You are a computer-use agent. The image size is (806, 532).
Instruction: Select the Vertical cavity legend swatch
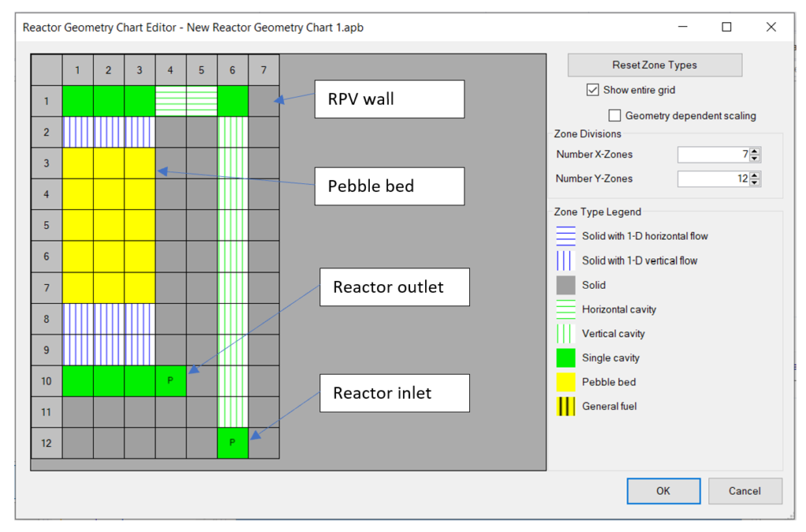click(x=565, y=334)
